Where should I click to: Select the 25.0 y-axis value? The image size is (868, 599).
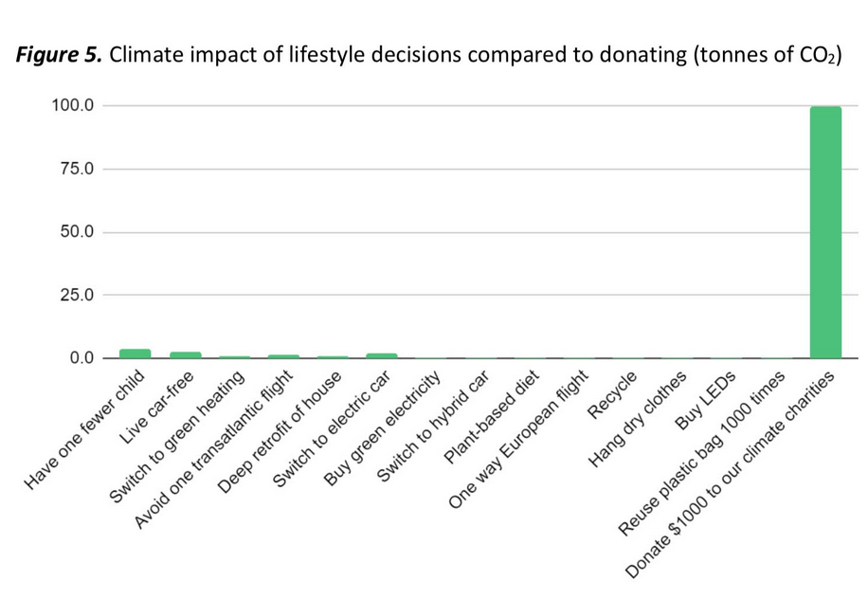(x=76, y=295)
